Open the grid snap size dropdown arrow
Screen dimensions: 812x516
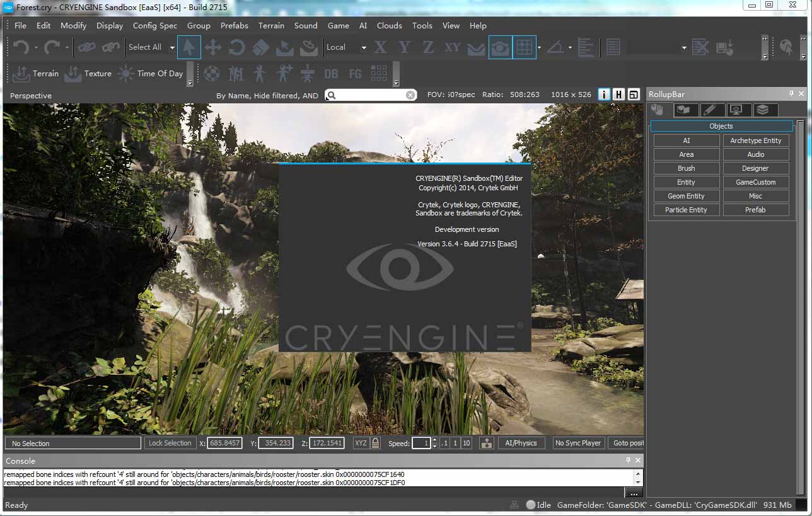(540, 48)
